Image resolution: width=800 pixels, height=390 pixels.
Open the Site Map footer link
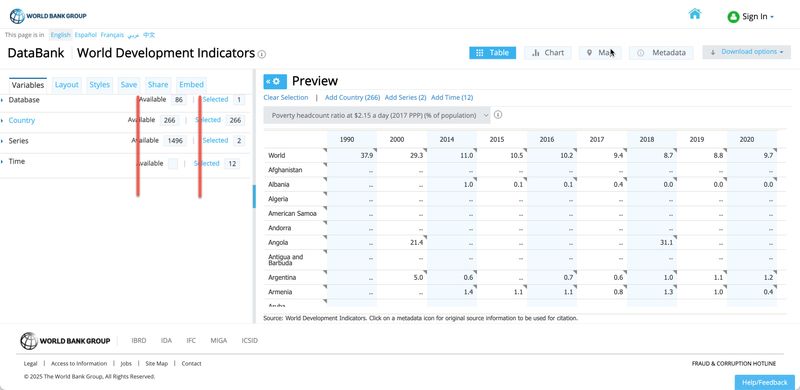coord(157,363)
